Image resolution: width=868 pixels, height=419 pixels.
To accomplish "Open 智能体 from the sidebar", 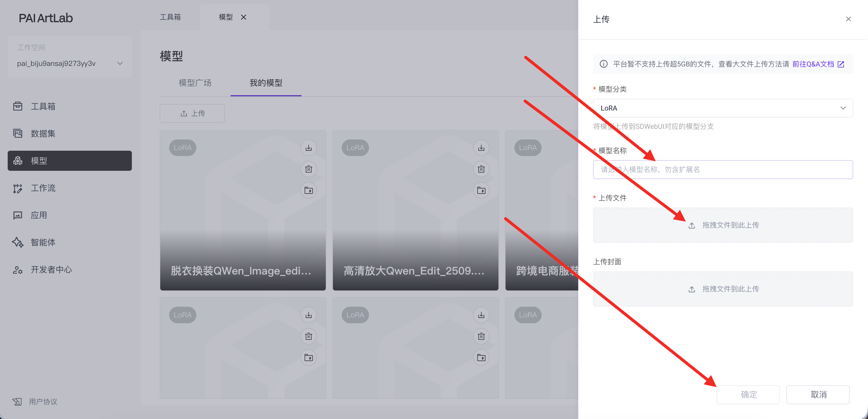I will click(x=69, y=242).
